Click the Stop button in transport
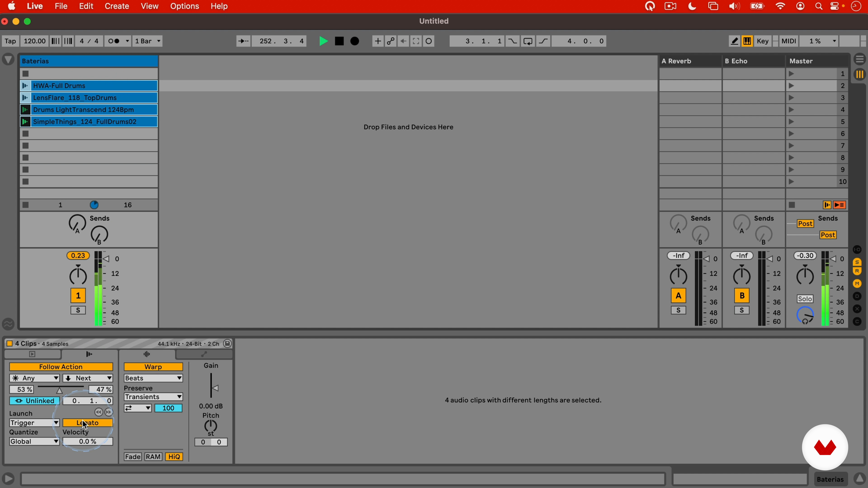This screenshot has width=868, height=488. [339, 41]
